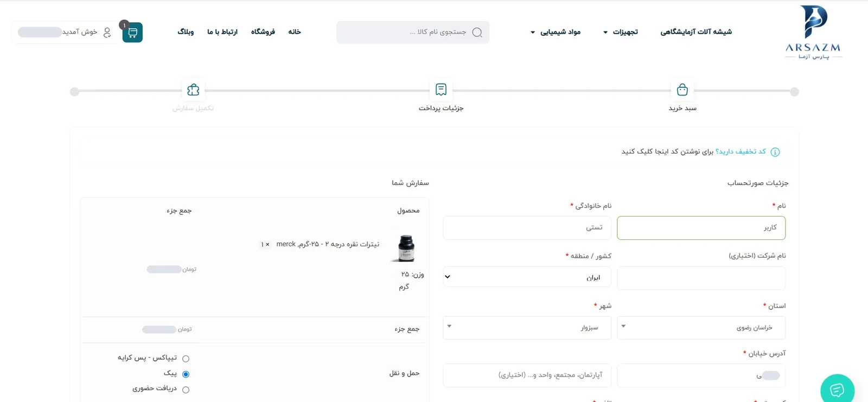This screenshot has width=868, height=402.
Task: Click the discount code info icon
Action: click(775, 152)
